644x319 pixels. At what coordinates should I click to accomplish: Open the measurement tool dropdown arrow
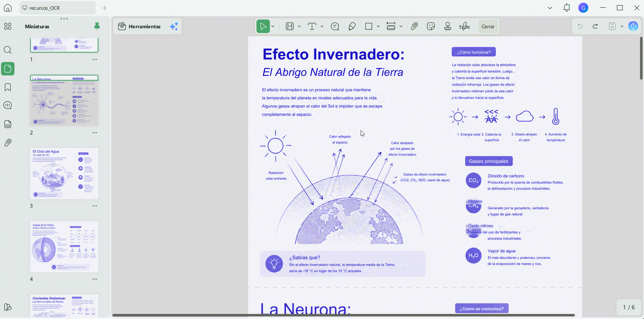coord(401,27)
